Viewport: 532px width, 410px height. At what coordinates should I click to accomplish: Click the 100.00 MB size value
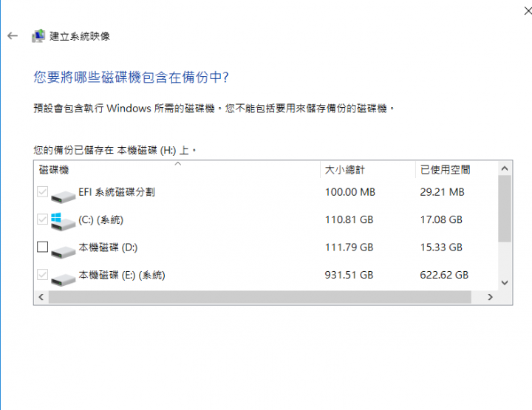coord(350,192)
